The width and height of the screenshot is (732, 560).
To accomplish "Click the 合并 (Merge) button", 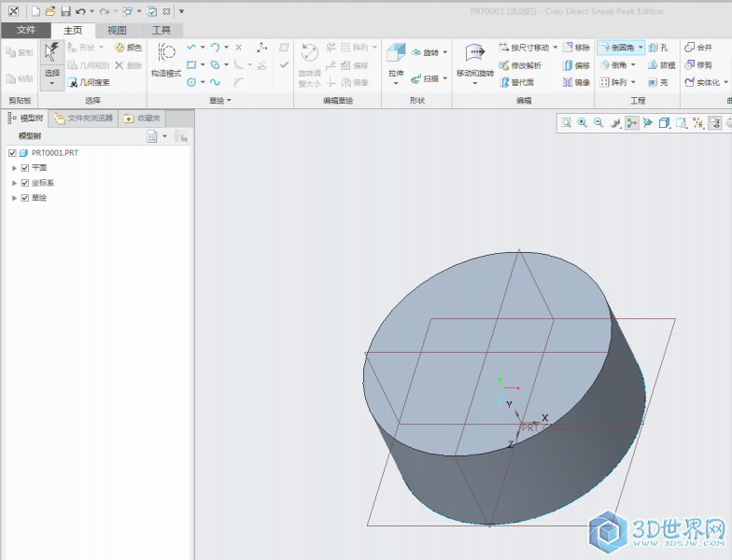I will (697, 48).
